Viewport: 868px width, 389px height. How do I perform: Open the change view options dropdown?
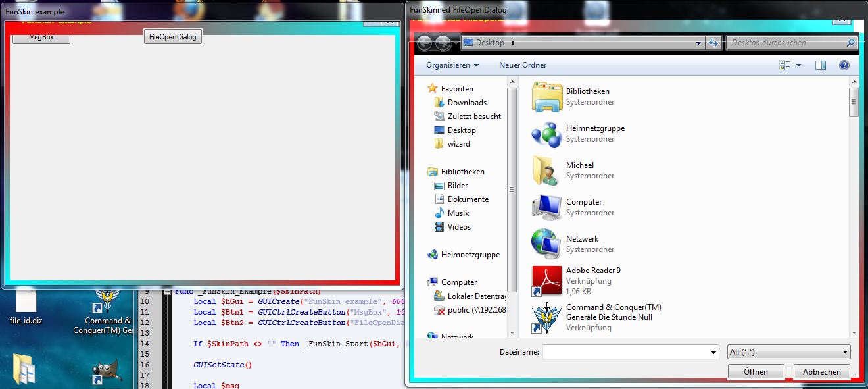(798, 65)
